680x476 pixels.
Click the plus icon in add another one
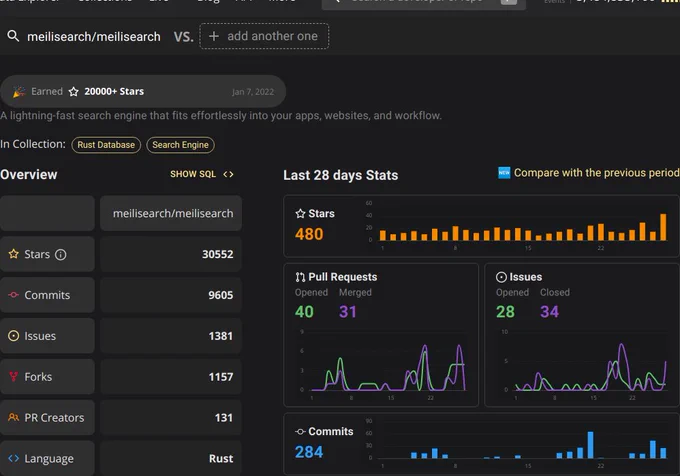pyautogui.click(x=213, y=36)
